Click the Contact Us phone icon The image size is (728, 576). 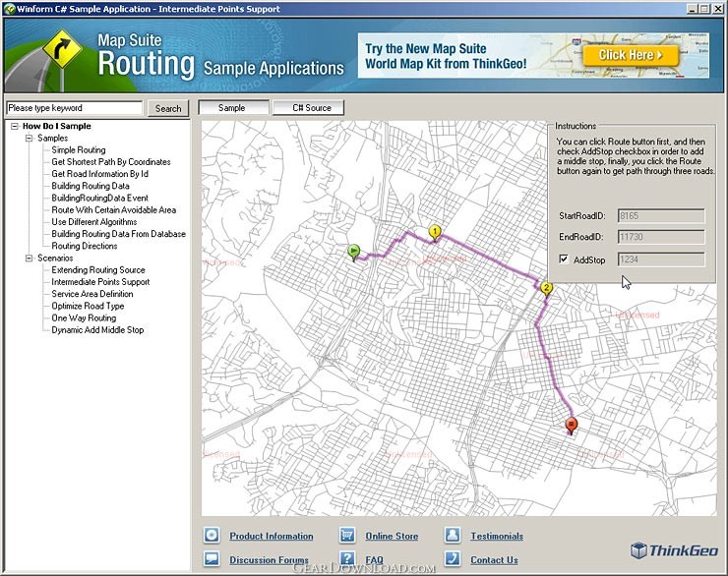click(453, 558)
